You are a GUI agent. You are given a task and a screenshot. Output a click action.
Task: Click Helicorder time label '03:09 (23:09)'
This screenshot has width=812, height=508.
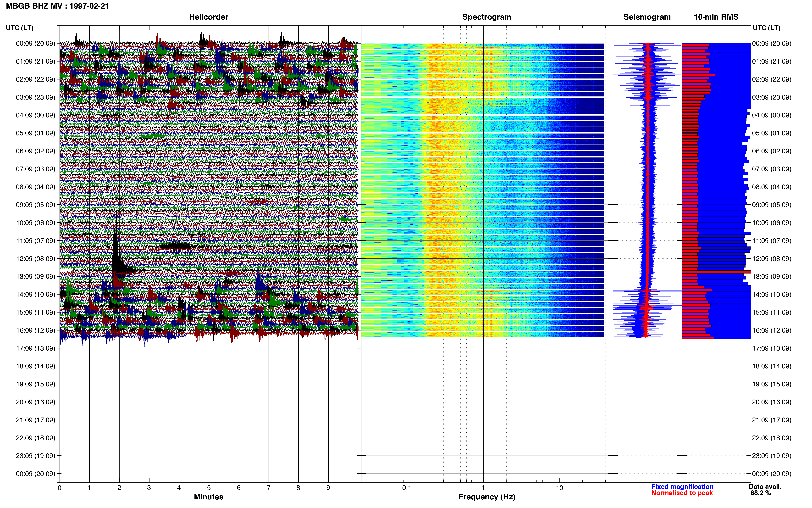(36, 97)
